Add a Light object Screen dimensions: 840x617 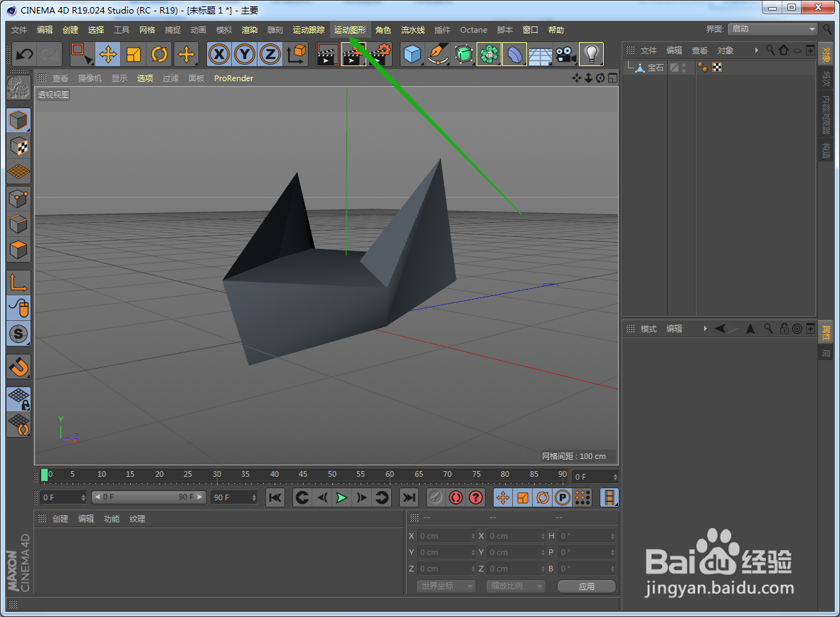tap(592, 54)
